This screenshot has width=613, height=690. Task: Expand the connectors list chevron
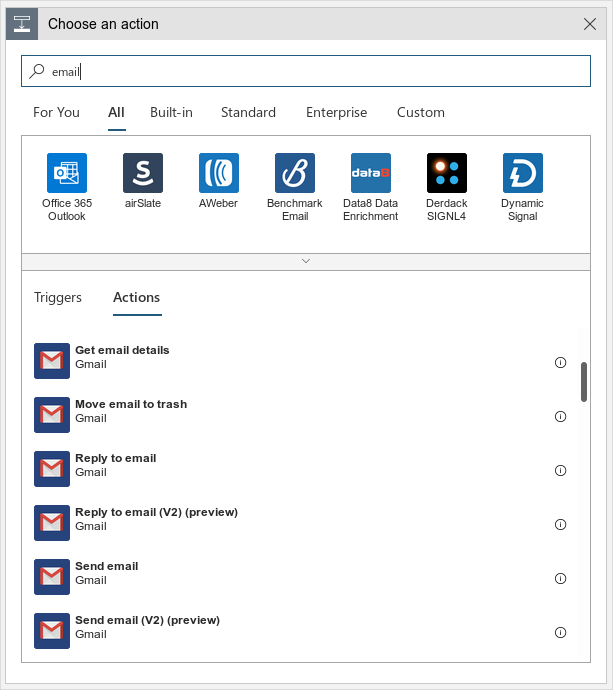coord(306,261)
